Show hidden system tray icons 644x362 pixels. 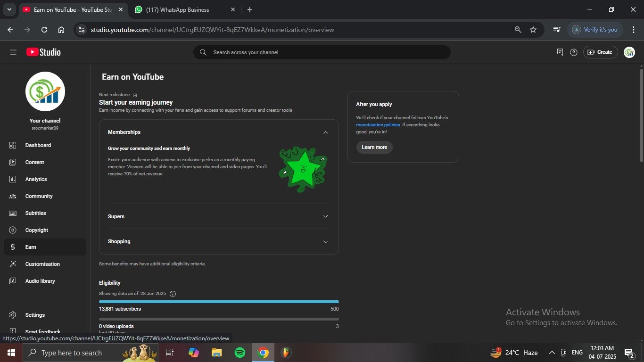pos(552,353)
